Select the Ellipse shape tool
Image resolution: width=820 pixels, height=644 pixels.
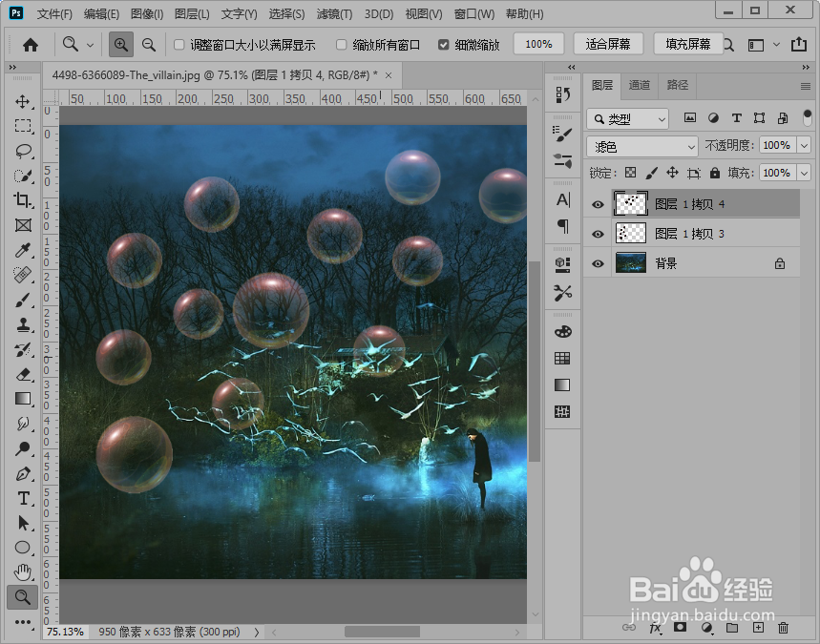[x=23, y=548]
